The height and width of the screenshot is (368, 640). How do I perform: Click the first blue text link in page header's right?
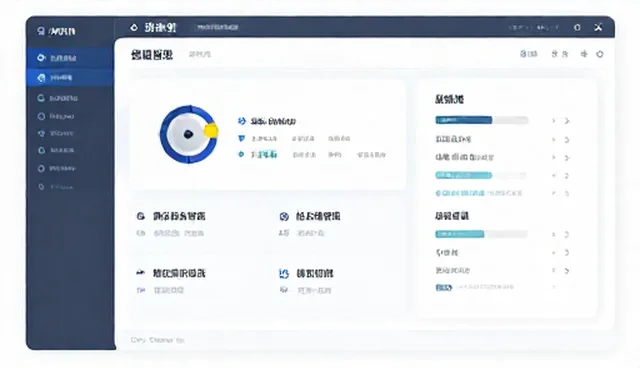(x=529, y=53)
